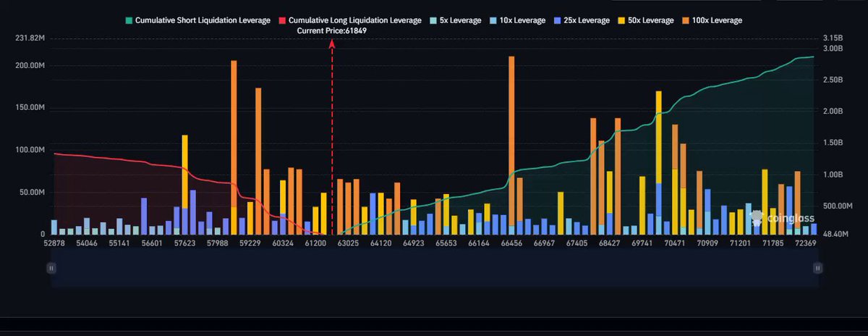Click the left axis value 231.82M
Screen dimensions: 868x336
pos(30,38)
